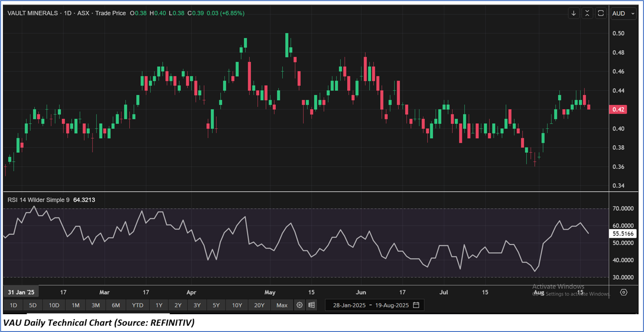Open range settings gear icon
This screenshot has height=332, width=644.
[300, 305]
